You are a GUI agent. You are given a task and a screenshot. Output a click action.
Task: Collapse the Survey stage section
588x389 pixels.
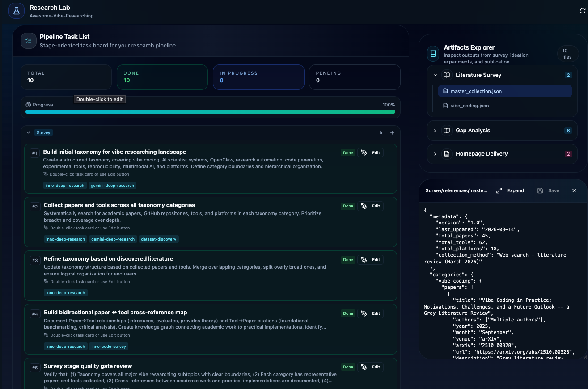[29, 133]
